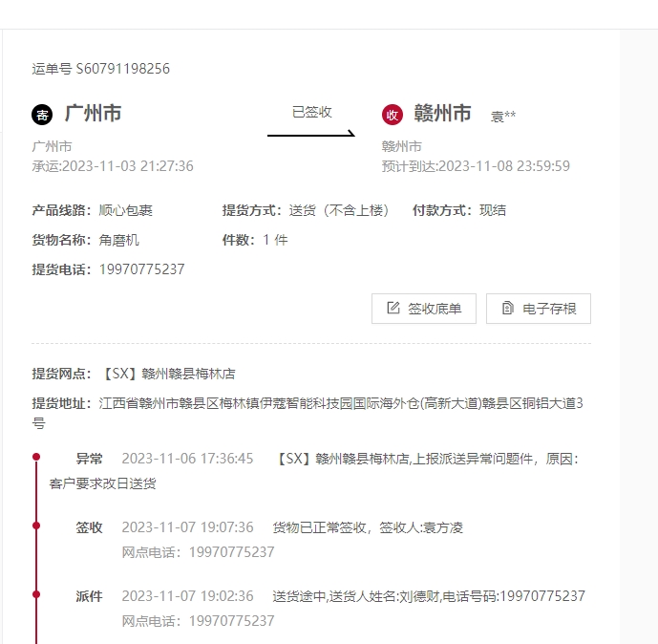Click the 异常 status label
This screenshot has height=644, width=658.
tap(89, 459)
